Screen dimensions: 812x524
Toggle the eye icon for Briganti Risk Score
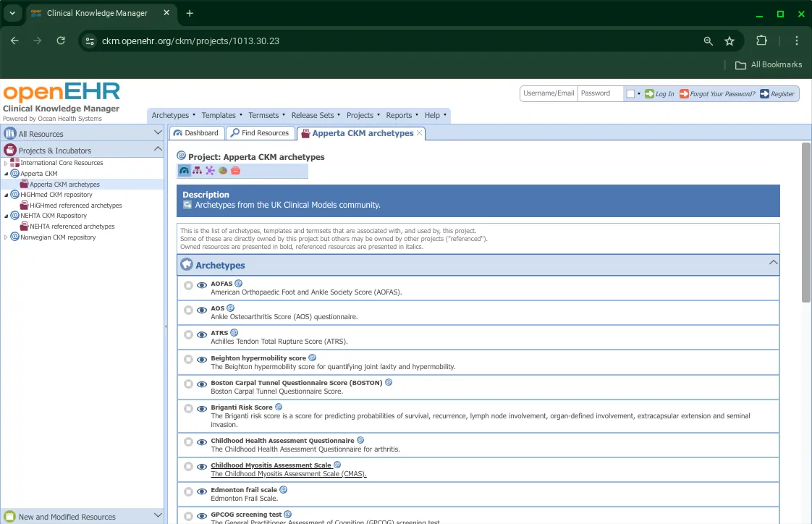(x=202, y=408)
